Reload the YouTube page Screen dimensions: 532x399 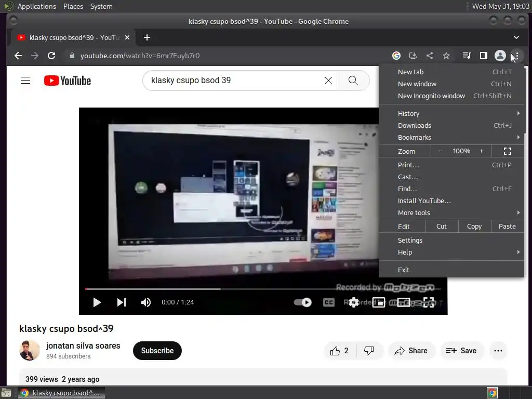tap(51, 56)
